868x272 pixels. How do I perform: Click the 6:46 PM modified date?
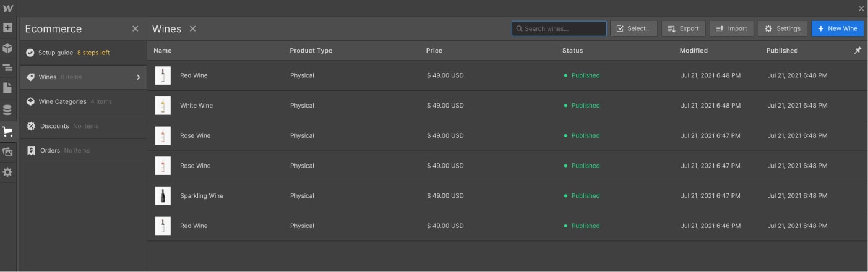tap(710, 226)
